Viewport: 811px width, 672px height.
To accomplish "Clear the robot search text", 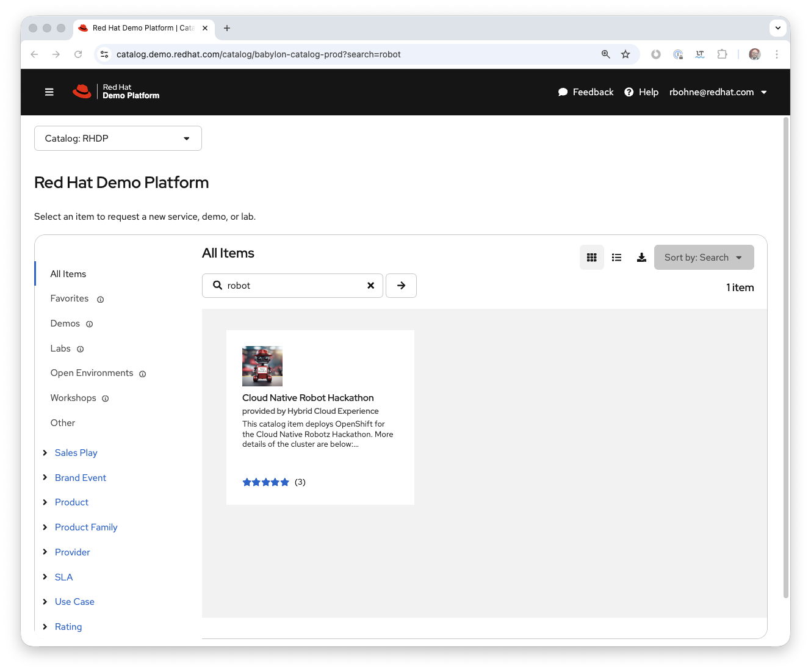I will click(370, 286).
